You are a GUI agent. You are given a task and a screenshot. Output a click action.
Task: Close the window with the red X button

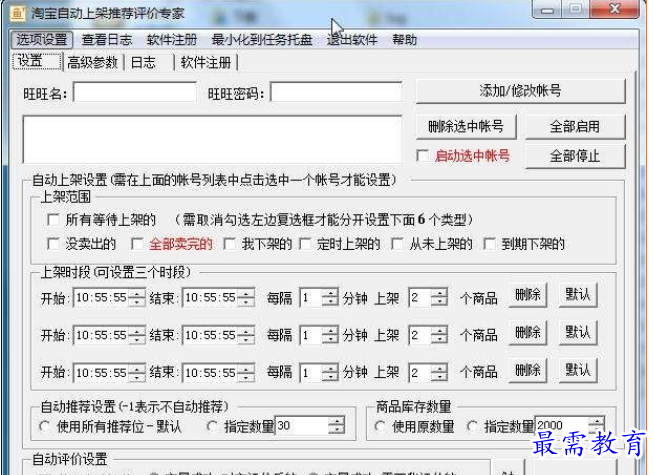click(615, 9)
